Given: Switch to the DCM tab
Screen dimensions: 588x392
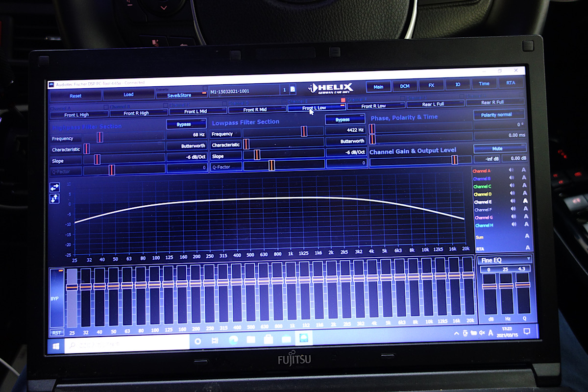Looking at the screenshot, I should [405, 86].
